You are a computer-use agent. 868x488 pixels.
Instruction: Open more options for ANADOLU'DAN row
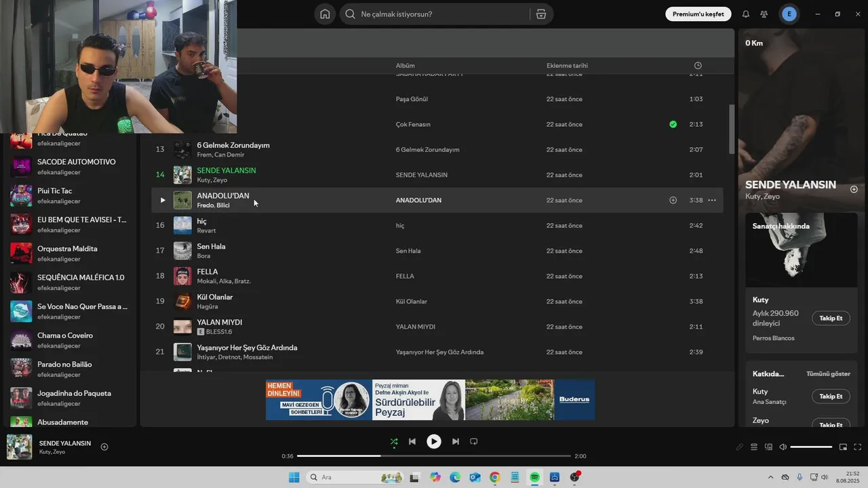coord(712,201)
